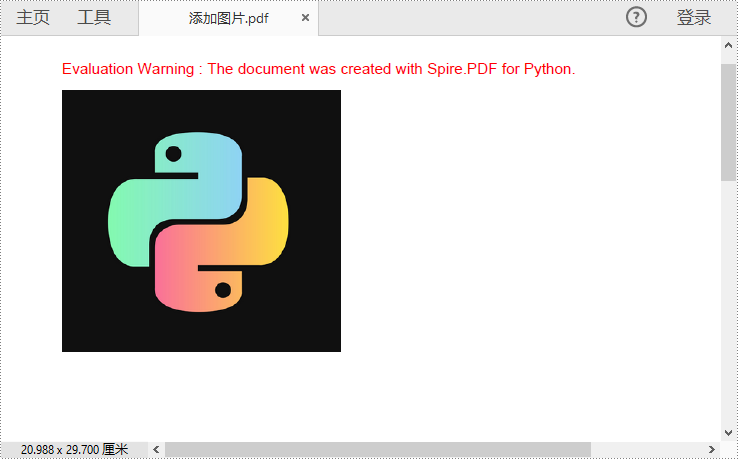Viewport: 738px width, 459px height.
Task: Click the 登录 login button
Action: [694, 17]
